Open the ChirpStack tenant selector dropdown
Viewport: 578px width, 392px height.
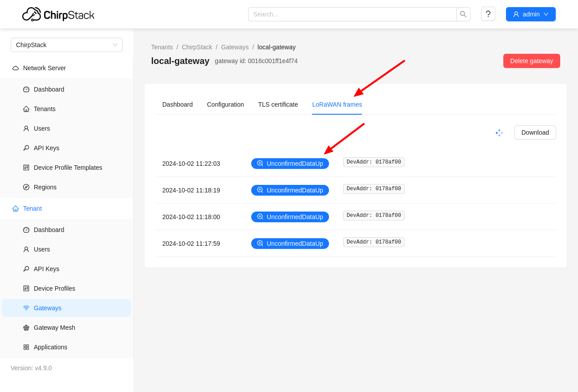tap(67, 45)
